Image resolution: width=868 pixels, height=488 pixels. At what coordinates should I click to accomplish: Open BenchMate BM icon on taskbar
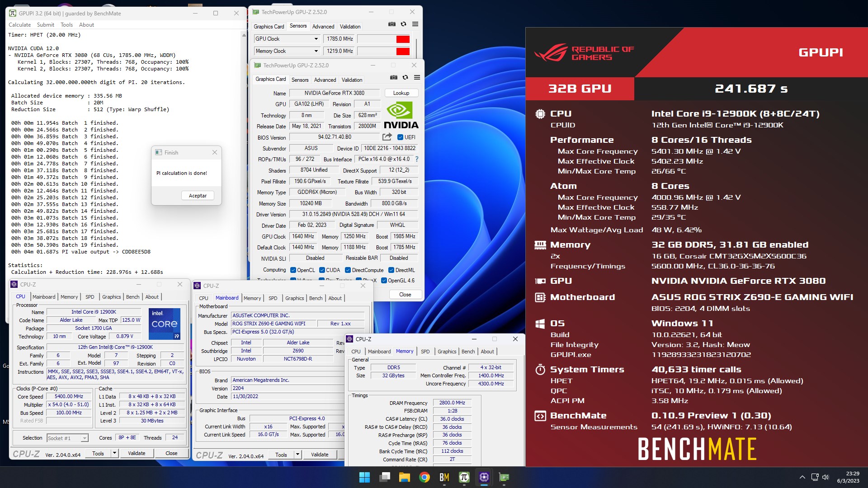coord(444,477)
